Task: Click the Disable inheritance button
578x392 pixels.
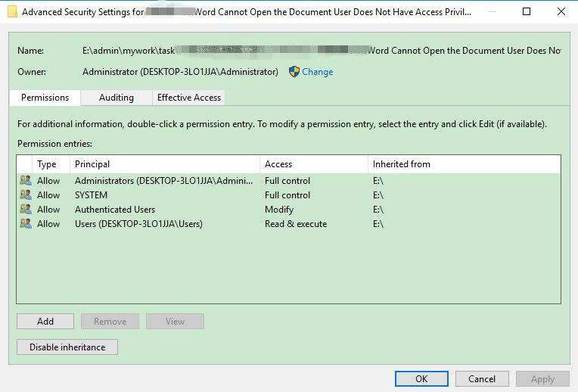Action: (67, 347)
